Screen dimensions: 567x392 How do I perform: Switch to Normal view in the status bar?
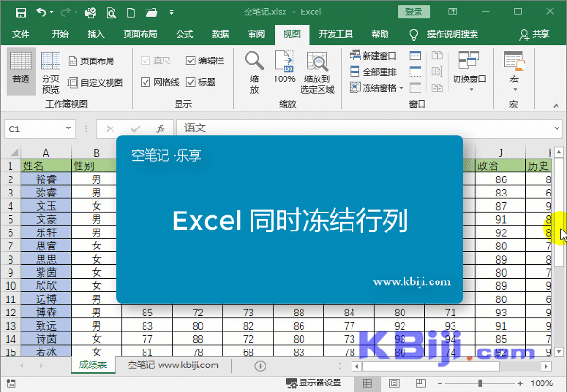pyautogui.click(x=368, y=383)
